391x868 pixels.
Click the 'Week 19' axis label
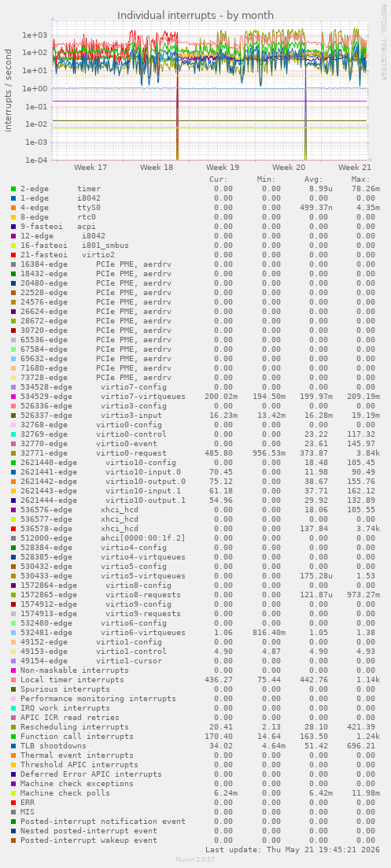tap(223, 167)
